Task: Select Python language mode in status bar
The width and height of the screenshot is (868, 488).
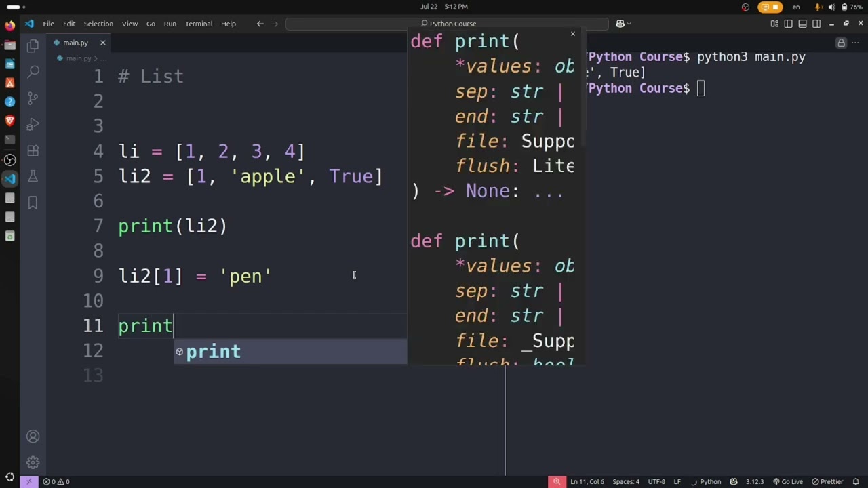Action: point(710,481)
